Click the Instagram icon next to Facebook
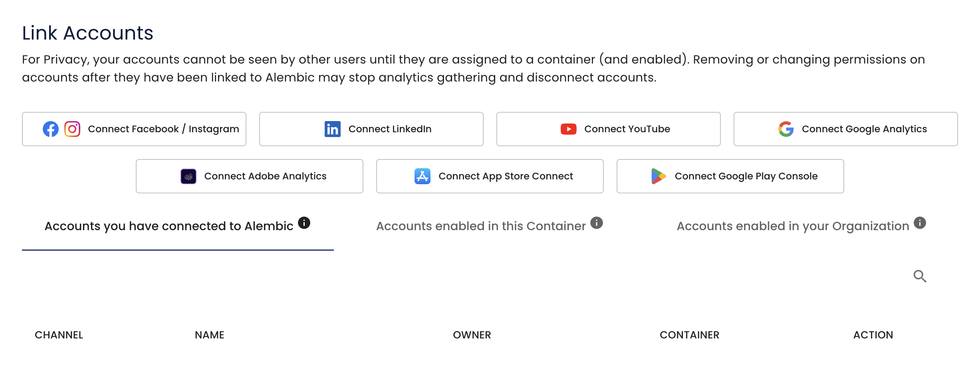 72,129
